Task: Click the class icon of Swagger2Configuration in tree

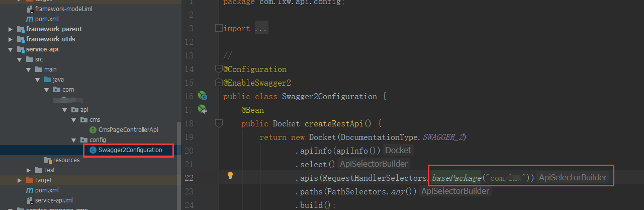Action: (x=93, y=150)
